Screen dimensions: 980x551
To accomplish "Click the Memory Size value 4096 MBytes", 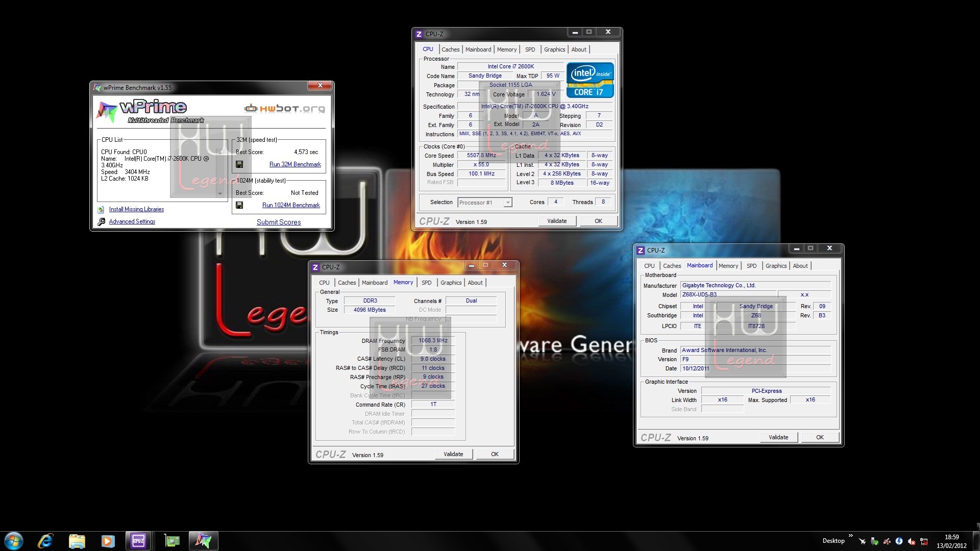I will click(370, 310).
